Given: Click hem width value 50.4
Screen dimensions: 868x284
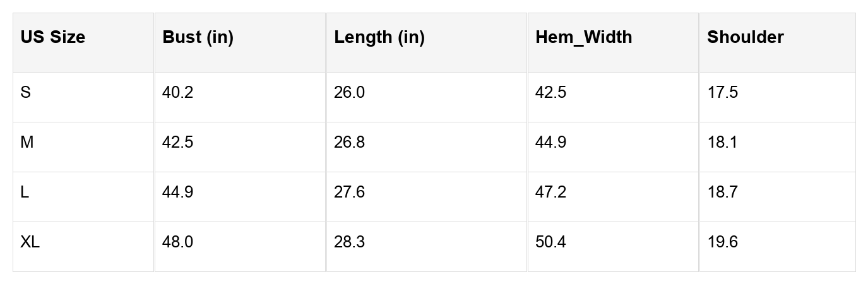Looking at the screenshot, I should click(x=550, y=242).
